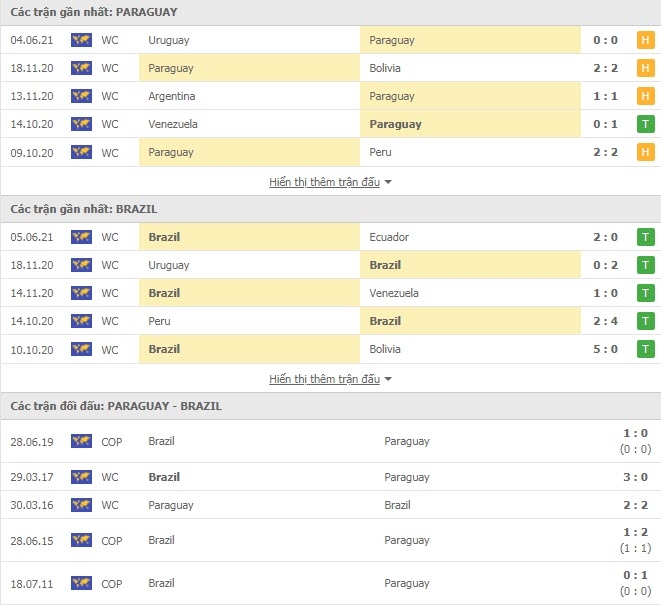Click the WC competition label on 29.03.17 row
This screenshot has width=661, height=605.
click(x=110, y=477)
